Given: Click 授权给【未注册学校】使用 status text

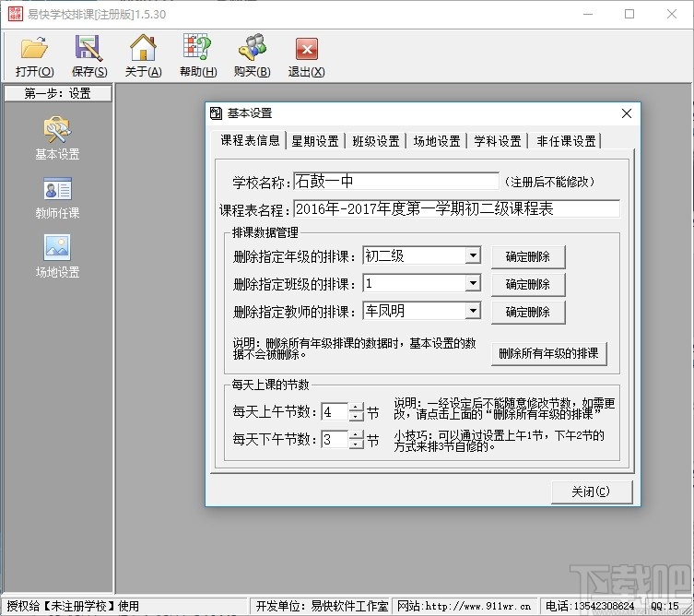Looking at the screenshot, I should [x=73, y=606].
